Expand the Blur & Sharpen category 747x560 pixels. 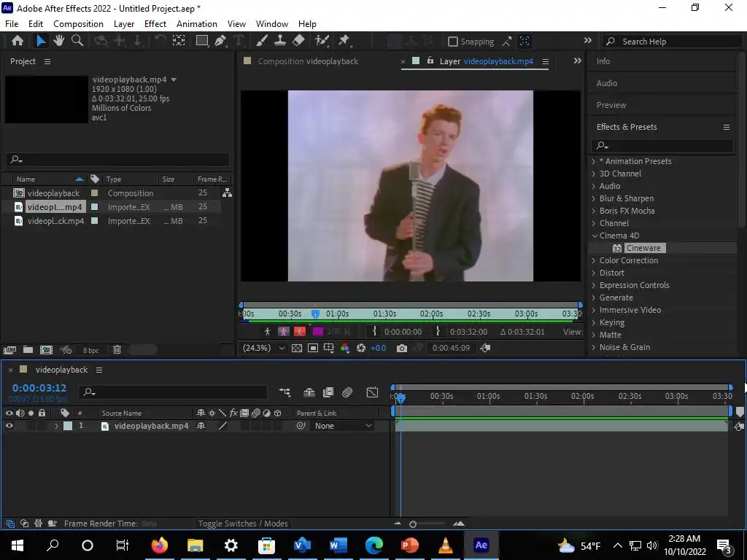594,198
